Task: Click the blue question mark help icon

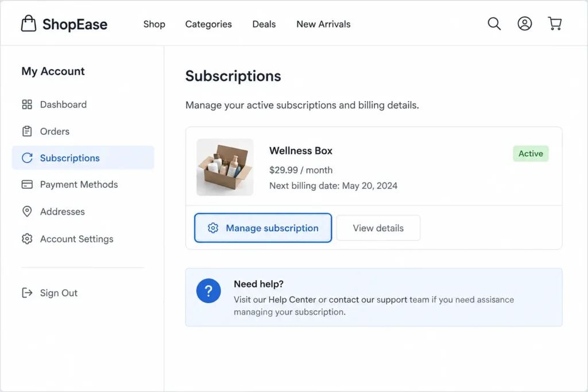Action: click(208, 291)
